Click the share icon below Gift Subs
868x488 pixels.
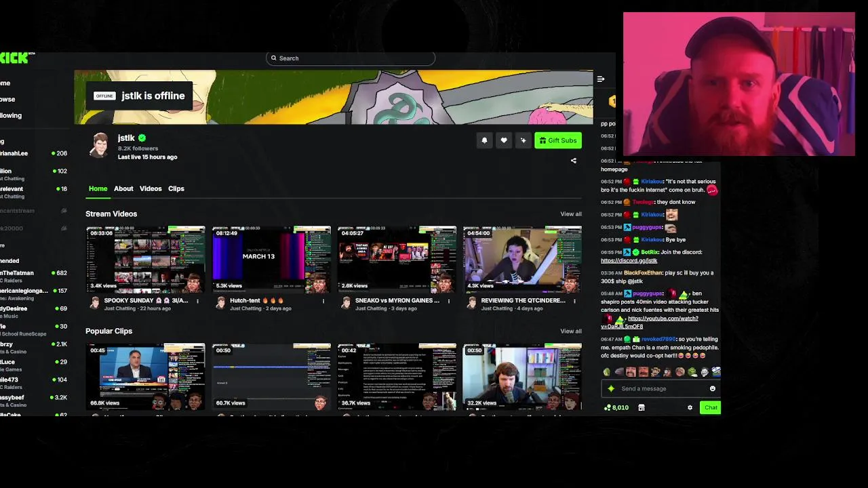(574, 161)
